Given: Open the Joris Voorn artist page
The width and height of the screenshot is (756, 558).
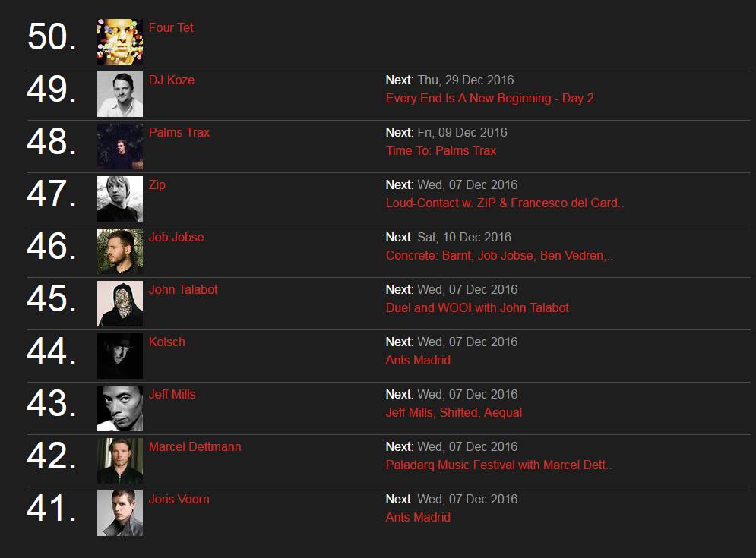Looking at the screenshot, I should tap(179, 500).
